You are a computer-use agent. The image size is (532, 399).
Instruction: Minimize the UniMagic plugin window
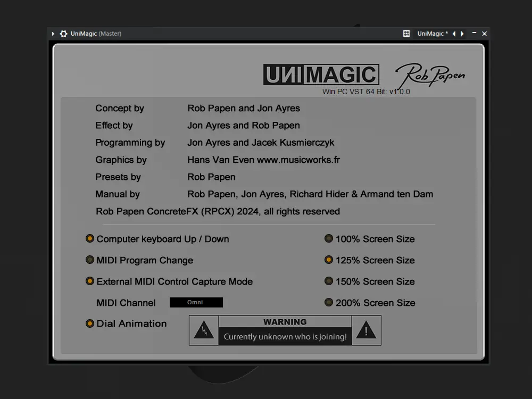point(475,33)
